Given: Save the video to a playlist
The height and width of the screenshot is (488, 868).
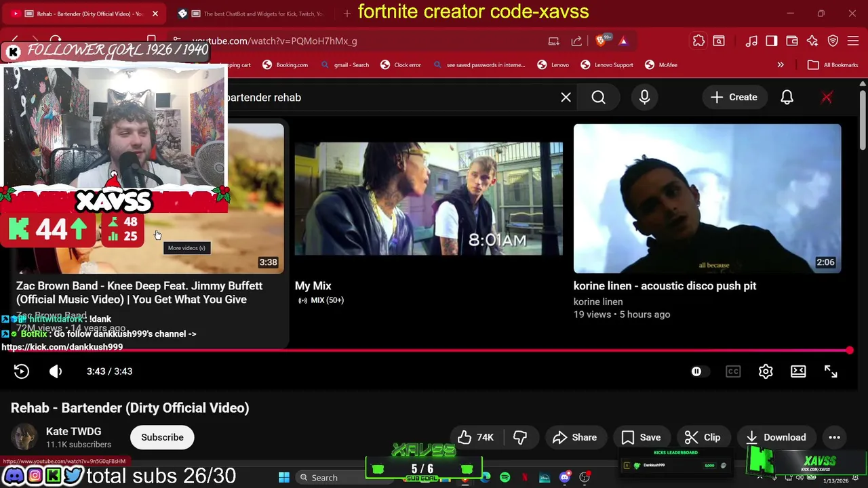Looking at the screenshot, I should tap(641, 438).
